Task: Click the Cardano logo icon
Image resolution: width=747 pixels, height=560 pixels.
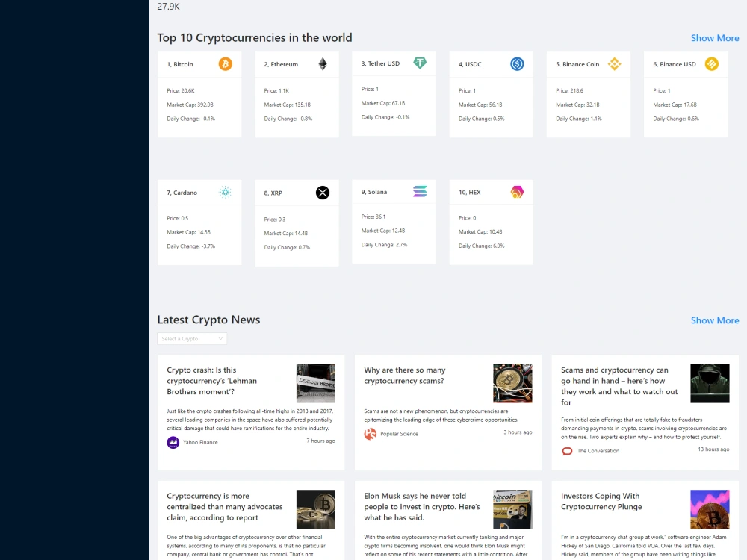Action: (x=226, y=193)
